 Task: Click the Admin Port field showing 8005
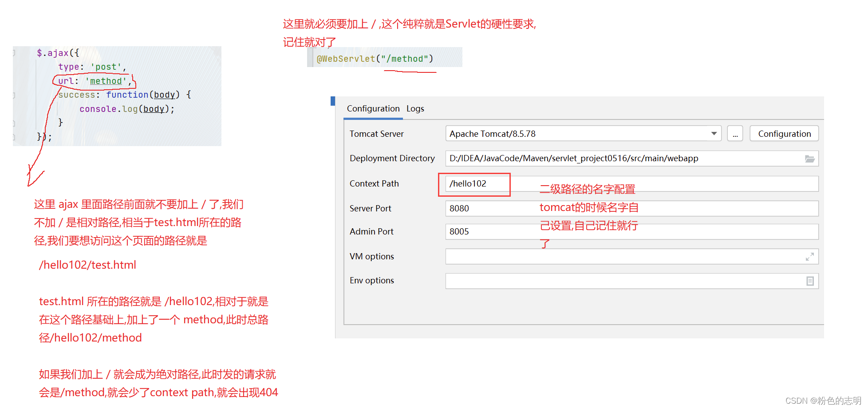(x=632, y=232)
